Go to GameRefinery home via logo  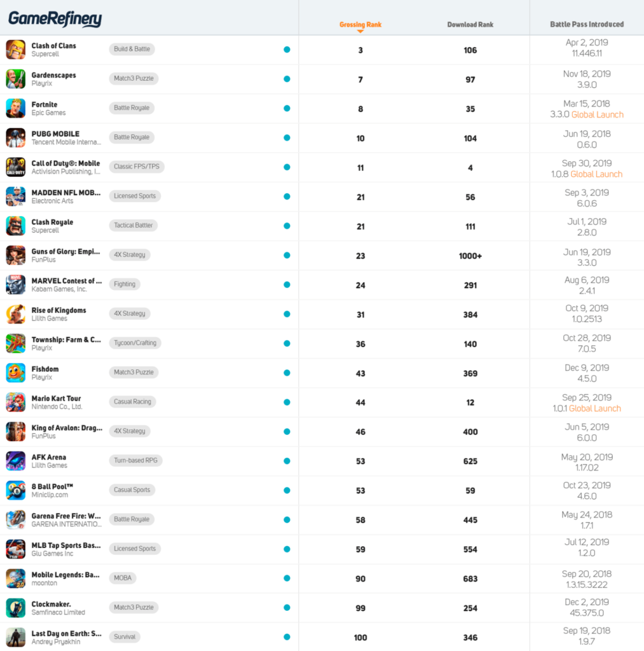[55, 18]
